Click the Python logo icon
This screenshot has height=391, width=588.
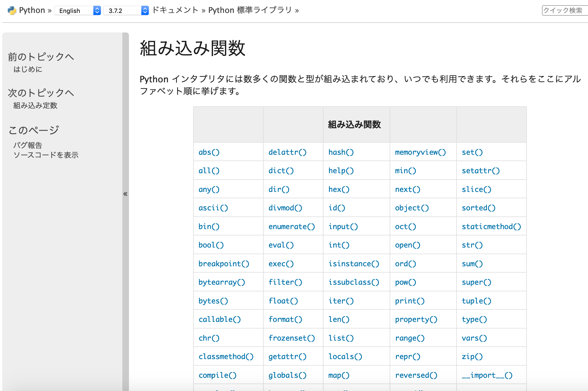(x=12, y=10)
